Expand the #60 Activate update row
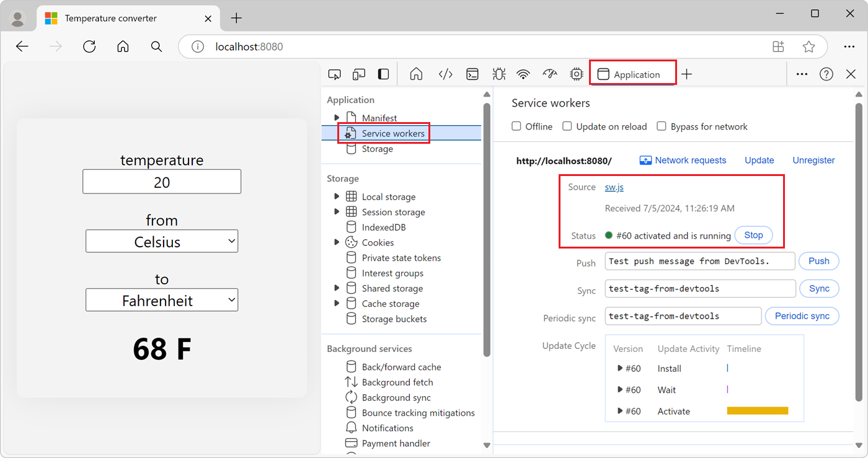 point(620,412)
